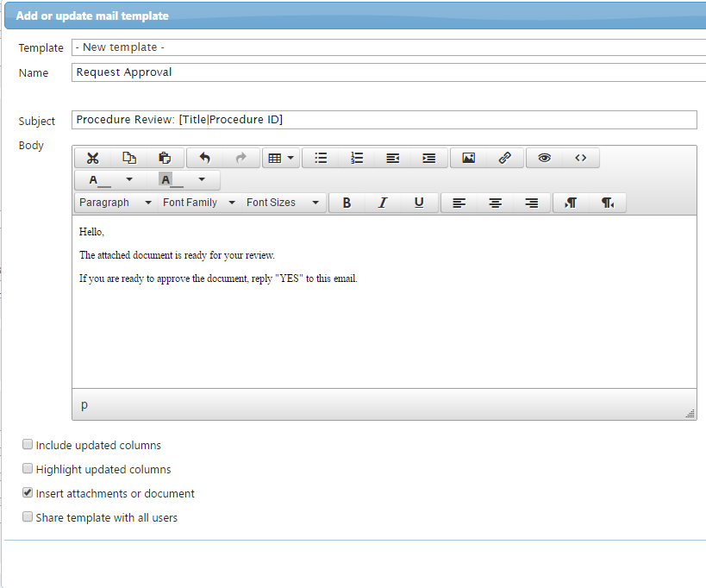Screen dimensions: 706x588
Task: Click the Copy icon in the editor toolbar
Action: 129,158
